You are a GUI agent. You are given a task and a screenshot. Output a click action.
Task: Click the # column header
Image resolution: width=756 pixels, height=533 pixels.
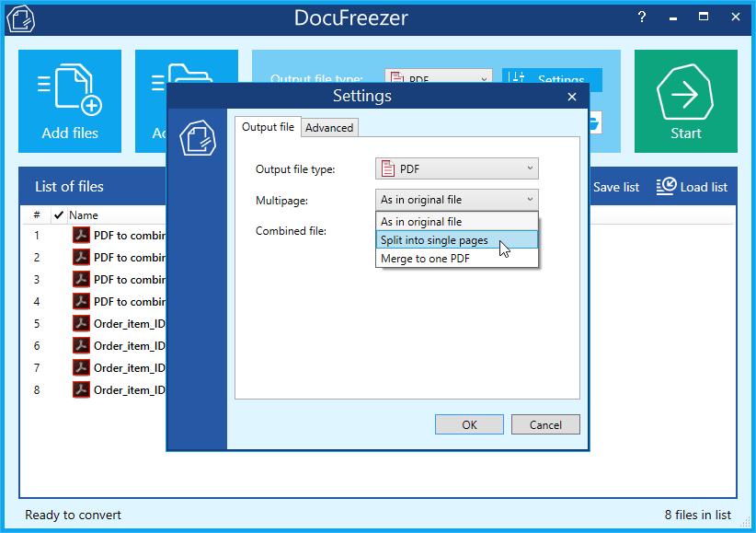(x=37, y=214)
